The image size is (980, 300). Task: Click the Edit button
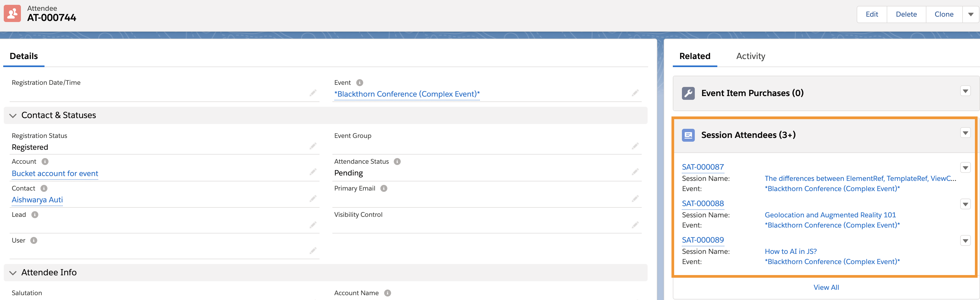pos(872,14)
